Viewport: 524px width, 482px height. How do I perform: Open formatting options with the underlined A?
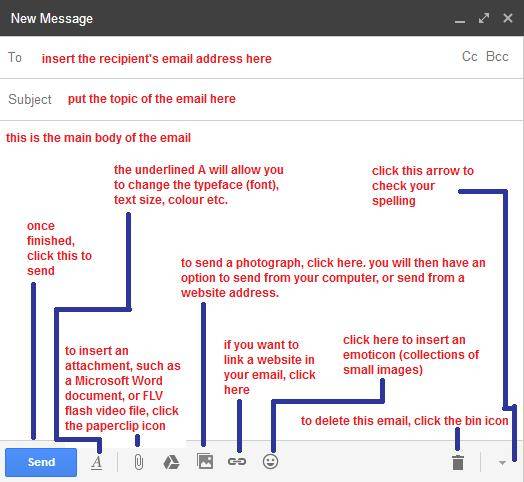click(x=97, y=463)
